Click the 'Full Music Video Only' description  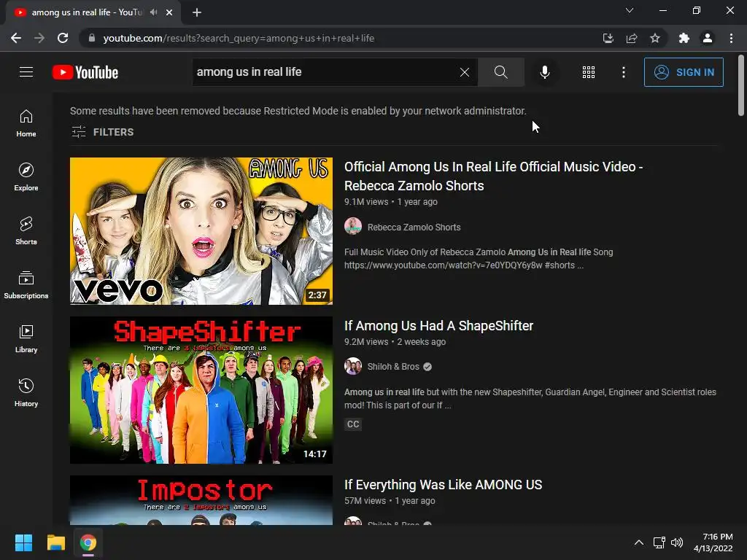point(479,259)
